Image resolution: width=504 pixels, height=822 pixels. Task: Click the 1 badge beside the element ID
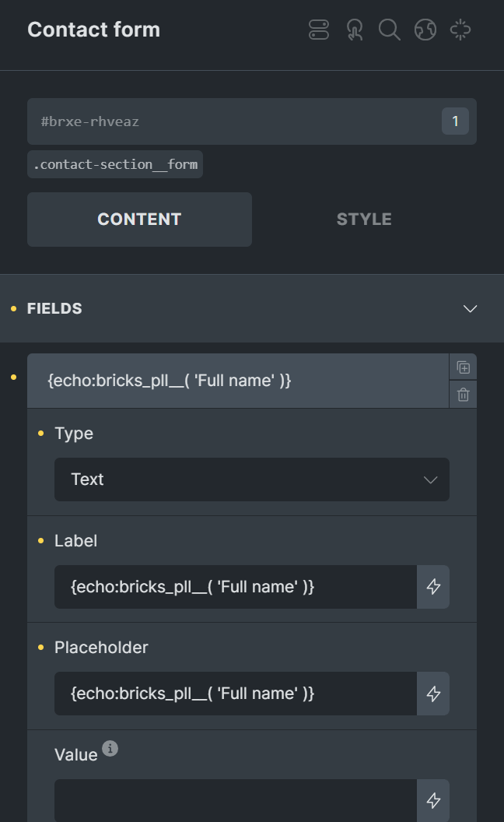coord(455,121)
